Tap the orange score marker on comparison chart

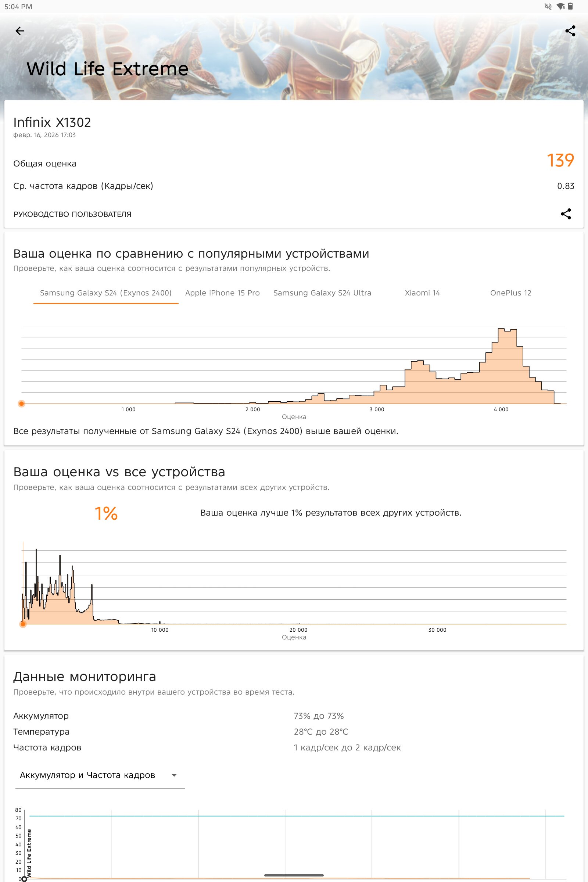tap(22, 404)
